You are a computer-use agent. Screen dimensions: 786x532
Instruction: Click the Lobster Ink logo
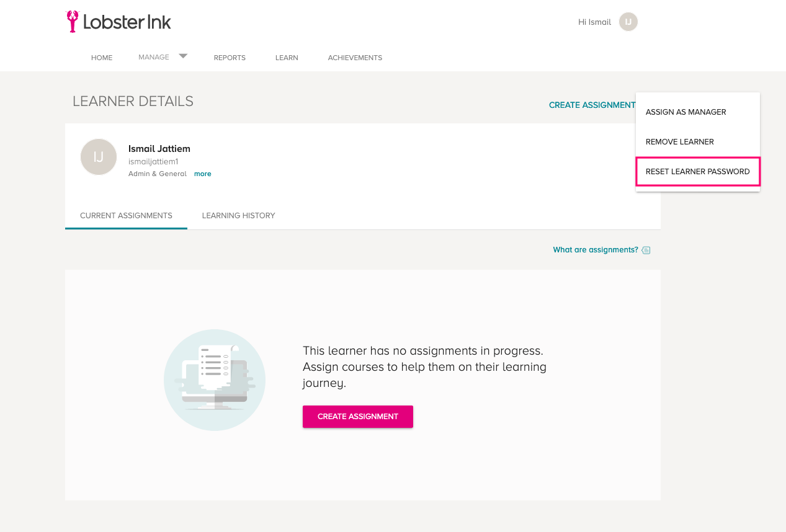[x=118, y=22]
